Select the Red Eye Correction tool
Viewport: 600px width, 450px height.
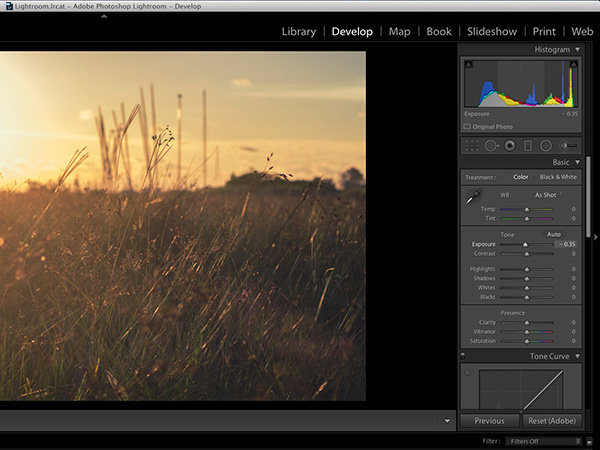point(509,145)
